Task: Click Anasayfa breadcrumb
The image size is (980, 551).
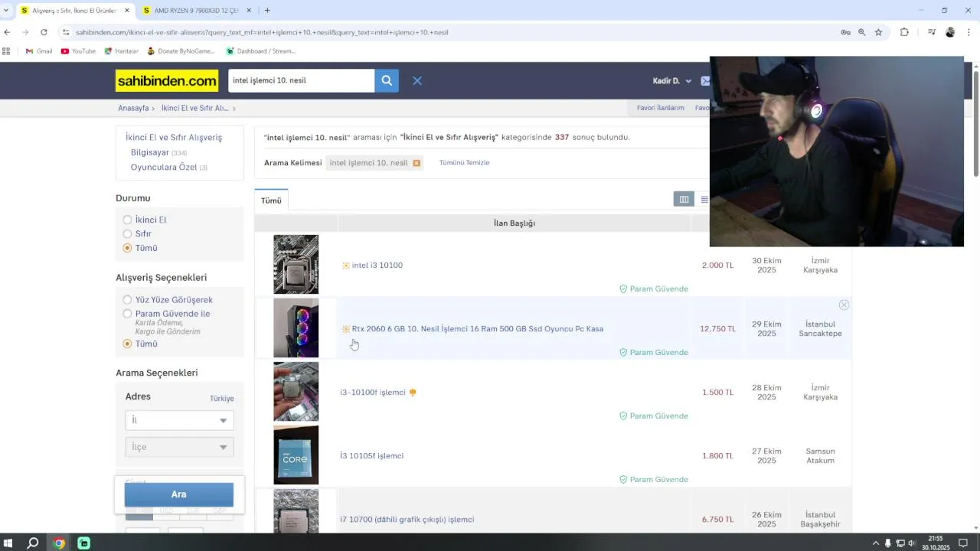Action: (x=133, y=108)
